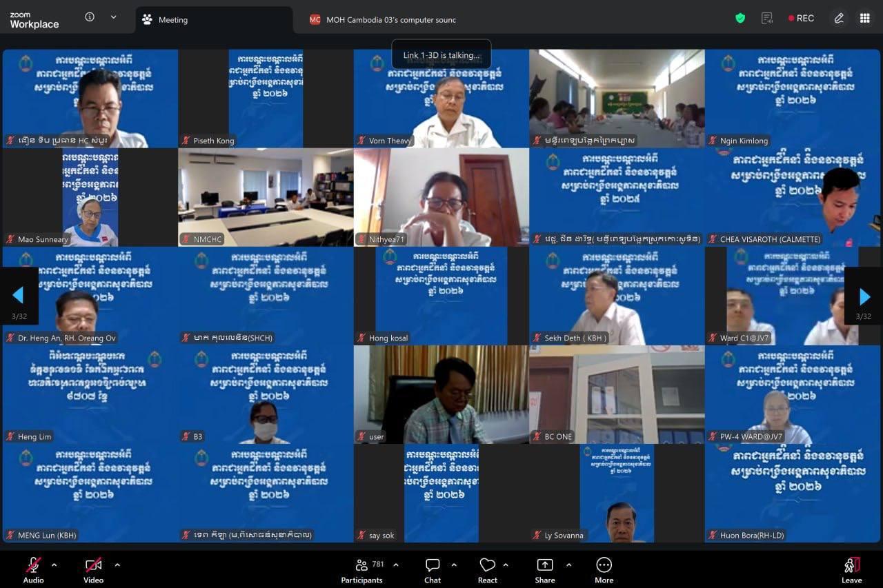Open the gallery view grid icon
The width and height of the screenshot is (883, 588).
point(864,19)
